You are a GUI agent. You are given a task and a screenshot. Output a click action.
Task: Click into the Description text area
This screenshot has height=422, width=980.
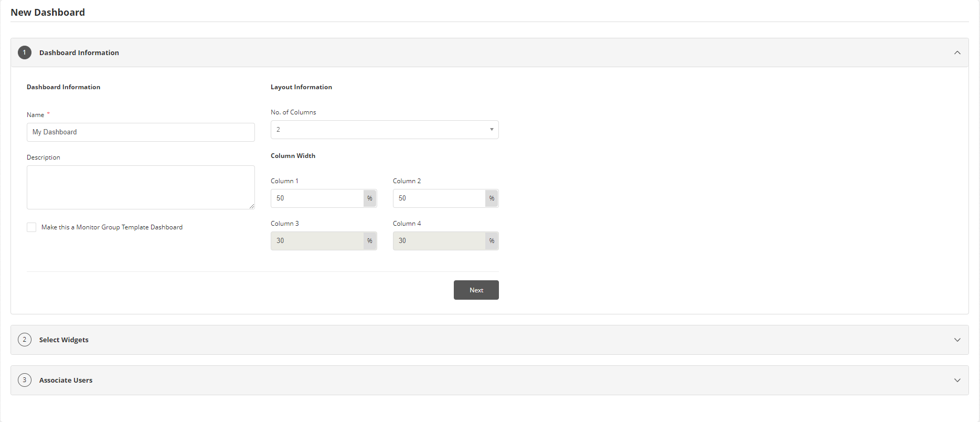[x=141, y=187]
